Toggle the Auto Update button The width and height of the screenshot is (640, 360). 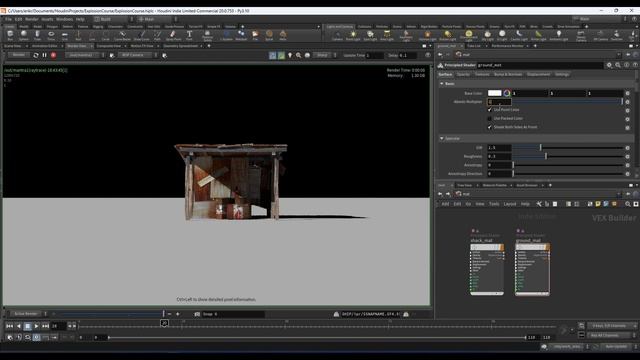coord(616,347)
